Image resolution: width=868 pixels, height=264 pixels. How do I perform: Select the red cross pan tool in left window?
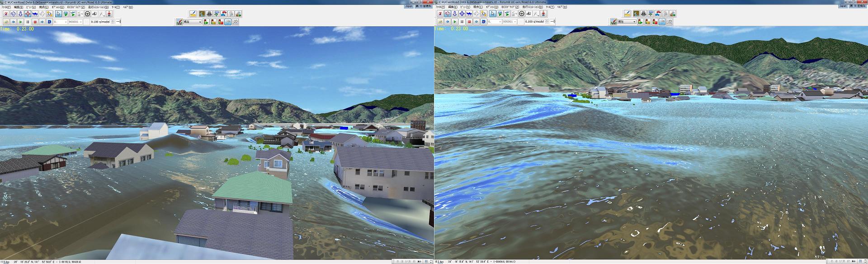click(28, 14)
